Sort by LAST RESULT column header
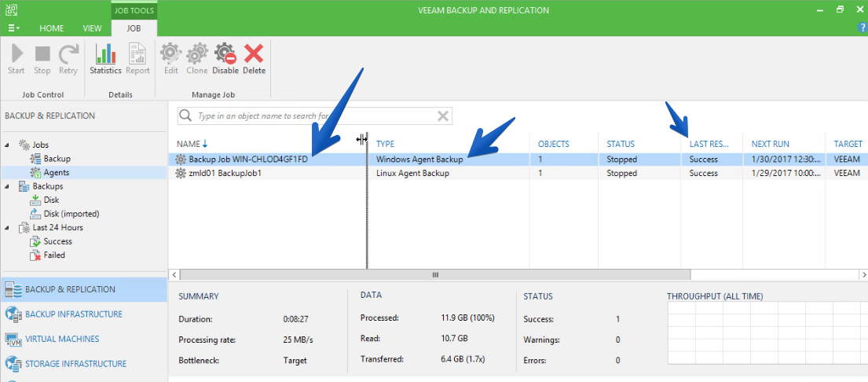The image size is (868, 382). (x=708, y=144)
